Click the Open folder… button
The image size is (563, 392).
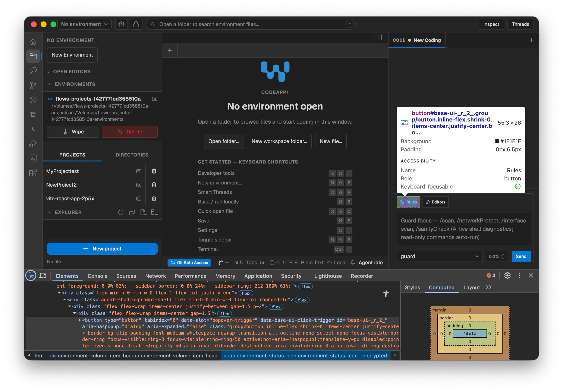(223, 141)
